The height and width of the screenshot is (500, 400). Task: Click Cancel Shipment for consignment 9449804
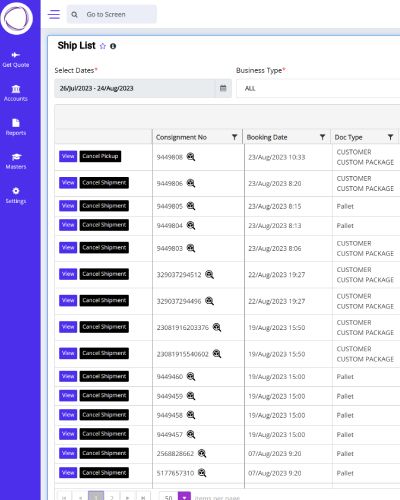point(104,225)
